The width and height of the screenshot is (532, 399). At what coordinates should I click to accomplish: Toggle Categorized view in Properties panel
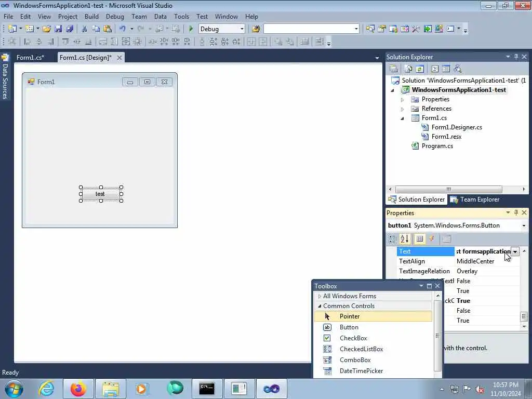click(x=392, y=239)
